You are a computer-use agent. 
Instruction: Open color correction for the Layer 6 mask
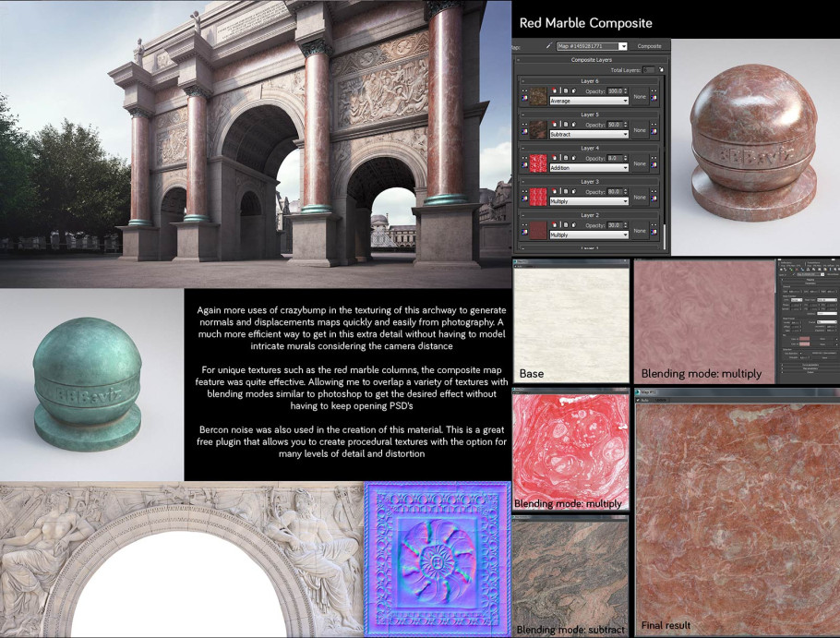654,98
